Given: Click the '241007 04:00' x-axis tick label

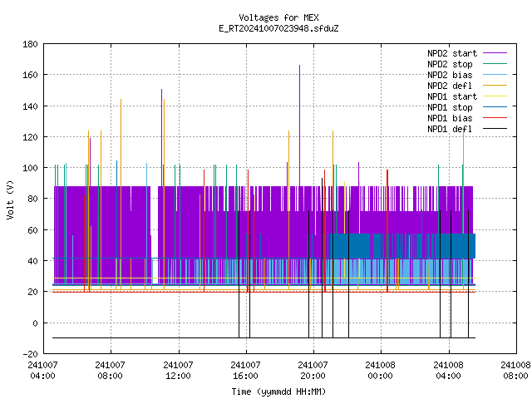Looking at the screenshot, I should pos(42,371).
